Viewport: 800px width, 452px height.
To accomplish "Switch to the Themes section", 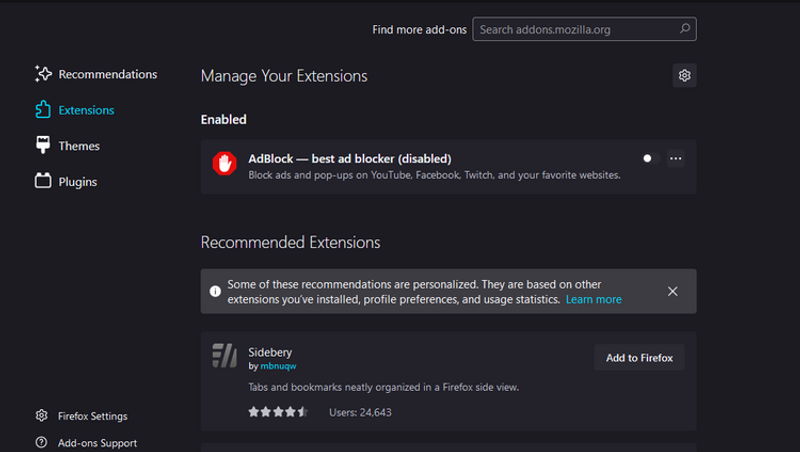I will tap(79, 146).
